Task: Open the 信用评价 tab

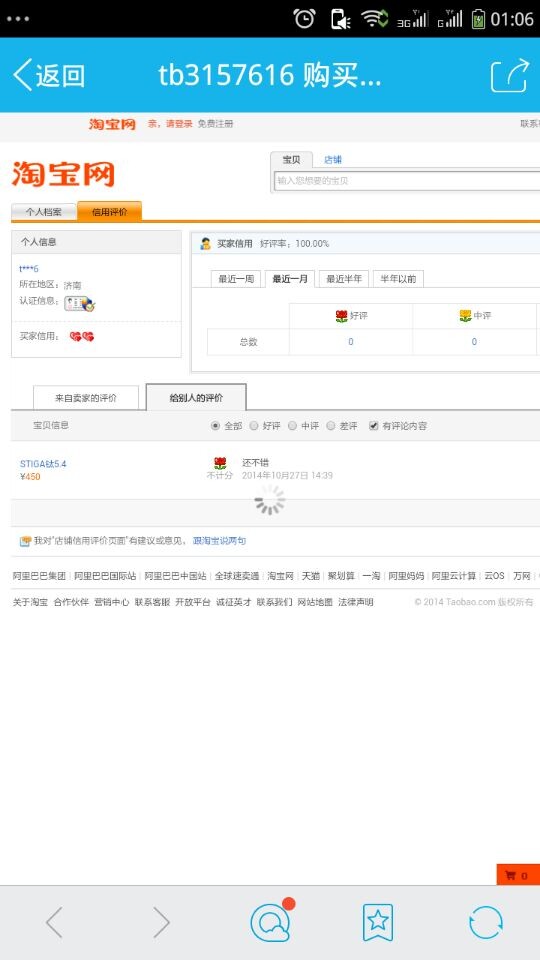Action: (110, 211)
